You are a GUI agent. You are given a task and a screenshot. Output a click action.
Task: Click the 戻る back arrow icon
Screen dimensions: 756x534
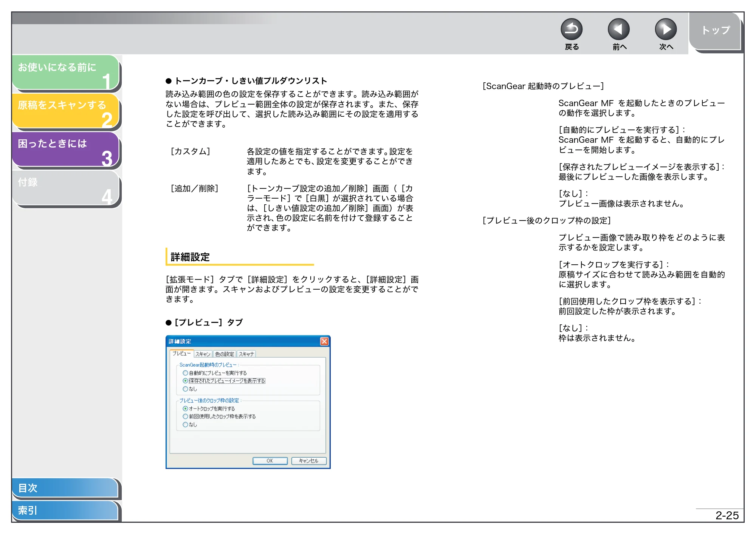(x=571, y=29)
